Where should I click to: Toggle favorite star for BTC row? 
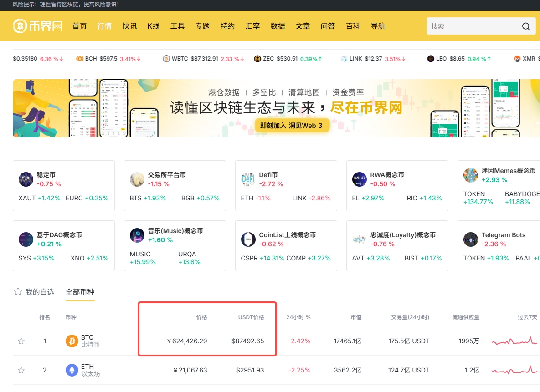[21, 341]
